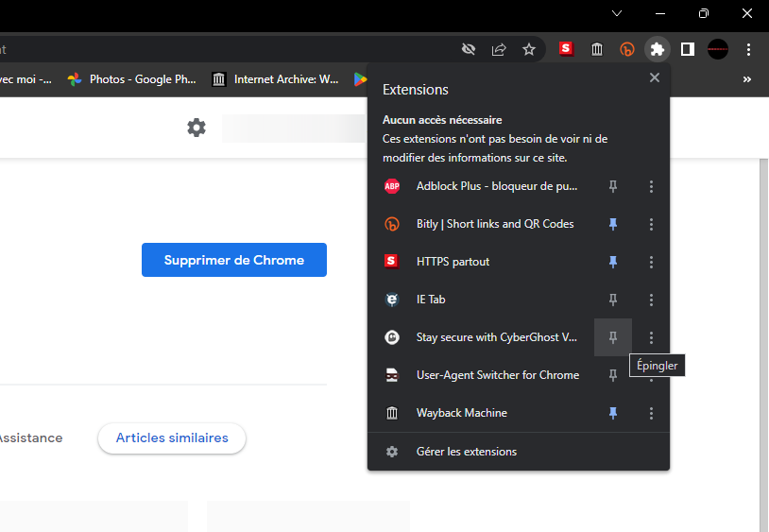Open more options for Wayback Machine
The image size is (769, 532).
pos(651,413)
